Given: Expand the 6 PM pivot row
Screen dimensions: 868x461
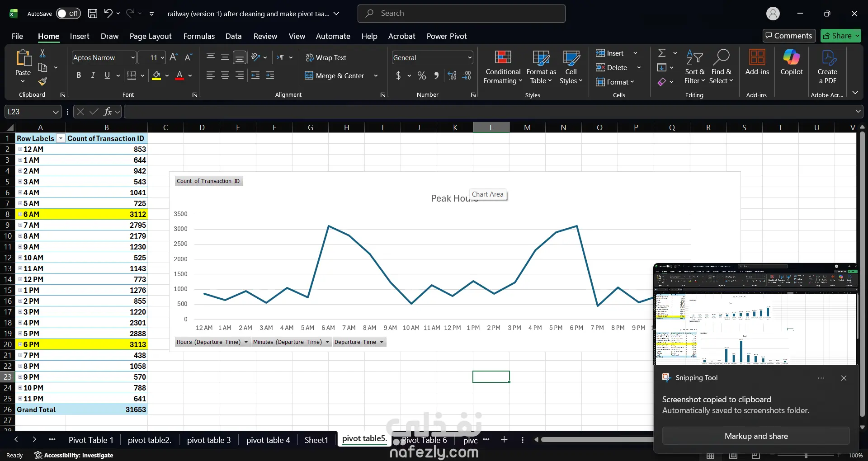Looking at the screenshot, I should [x=20, y=344].
